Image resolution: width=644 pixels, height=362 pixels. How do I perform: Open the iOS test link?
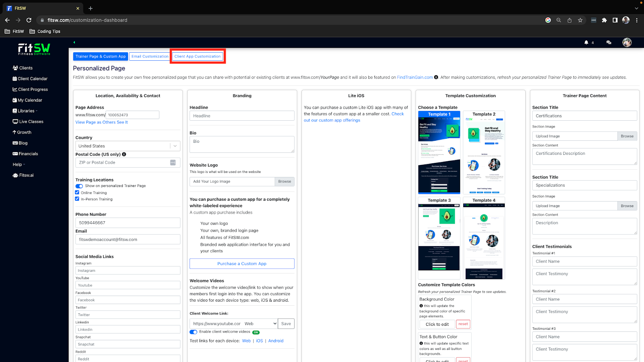(259, 341)
